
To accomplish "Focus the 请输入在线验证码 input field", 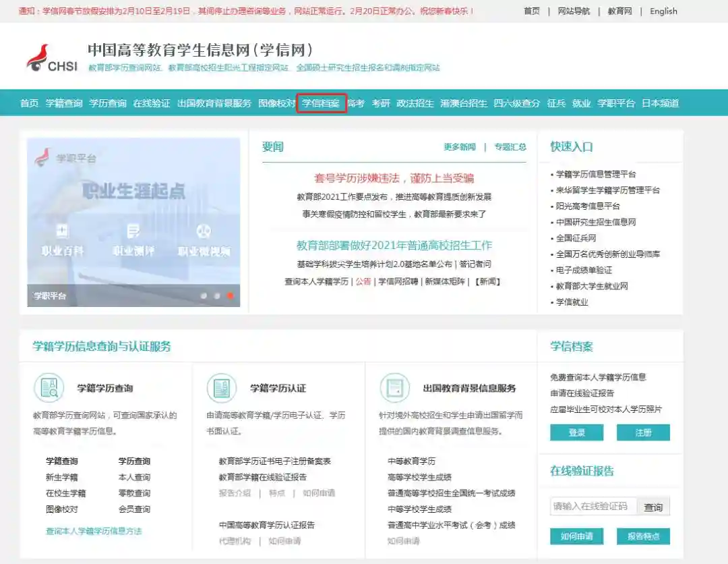I will [593, 507].
